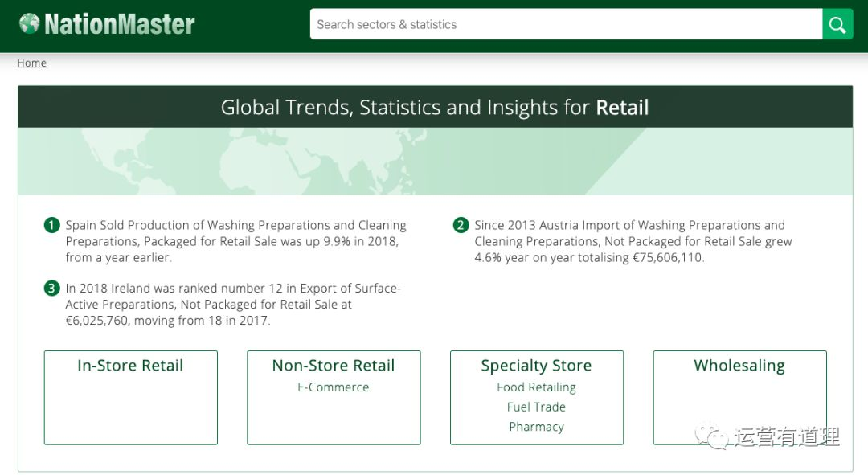Open the E-Commerce subcategory link

[x=334, y=387]
